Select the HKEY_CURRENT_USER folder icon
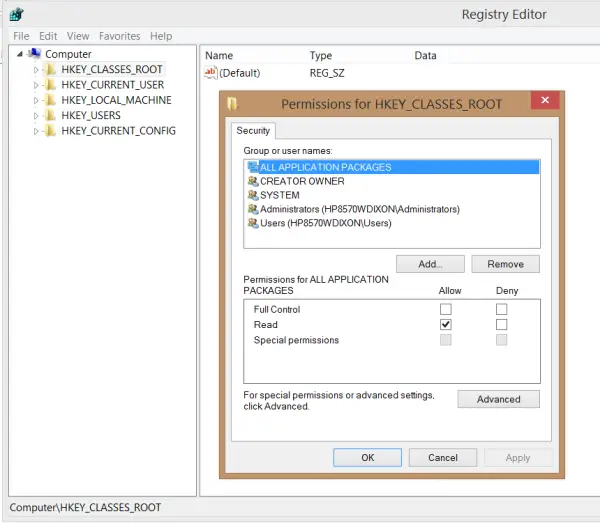 [x=50, y=85]
